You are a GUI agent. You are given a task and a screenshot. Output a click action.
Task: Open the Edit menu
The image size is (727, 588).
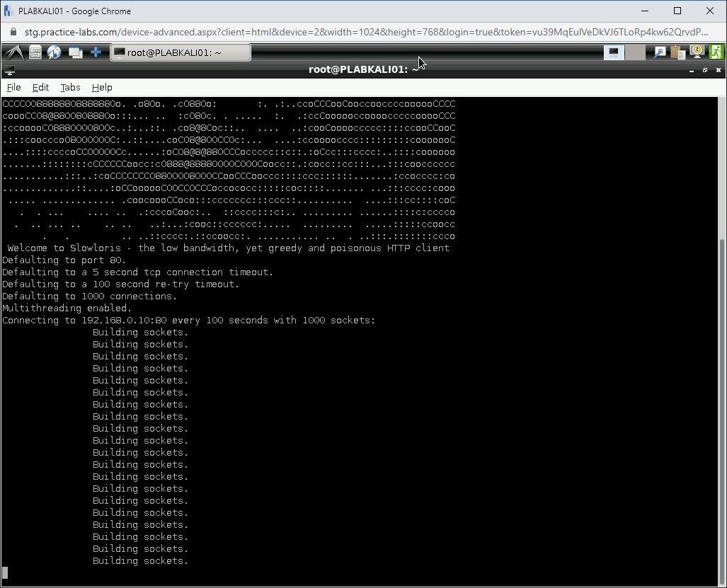click(x=40, y=87)
